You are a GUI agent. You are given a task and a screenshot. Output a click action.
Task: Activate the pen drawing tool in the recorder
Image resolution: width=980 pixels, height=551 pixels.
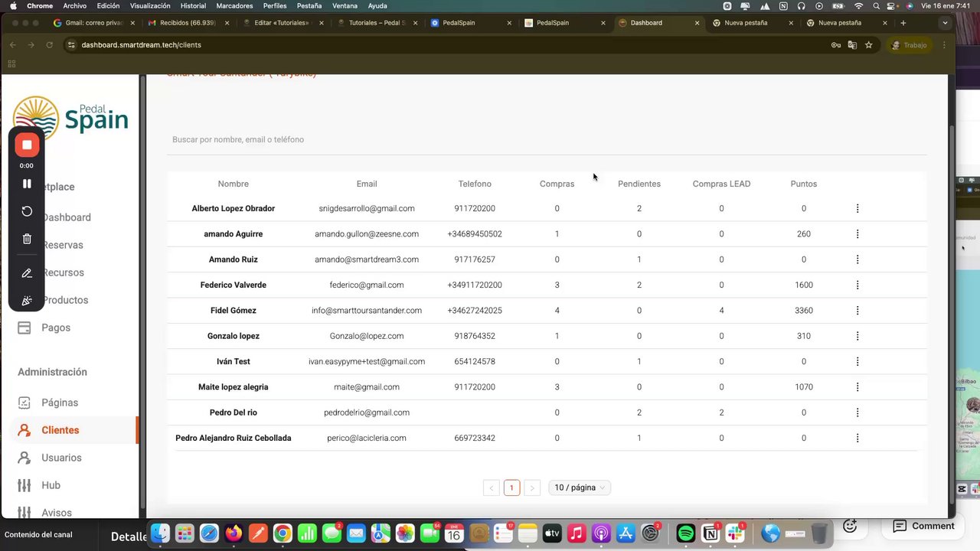click(27, 273)
